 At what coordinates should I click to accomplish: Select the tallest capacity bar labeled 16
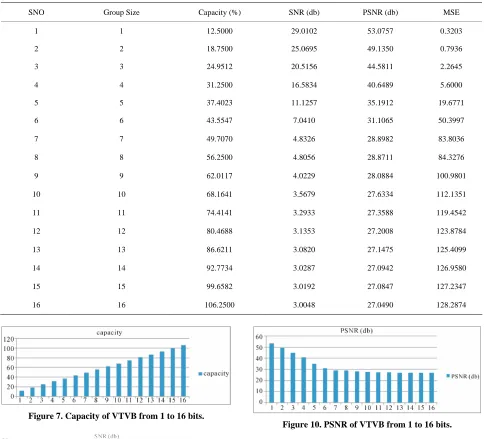(183, 371)
